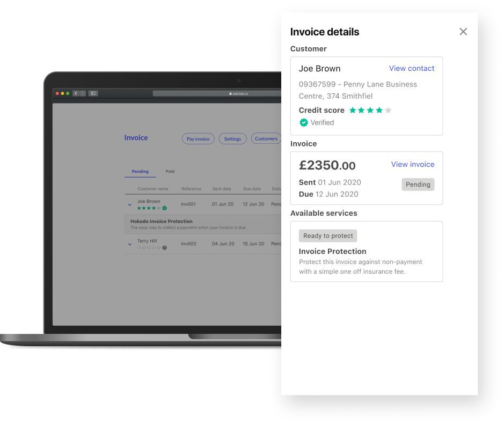Switch to the Paid tab
Screen dimensions: 504x425
click(x=170, y=171)
